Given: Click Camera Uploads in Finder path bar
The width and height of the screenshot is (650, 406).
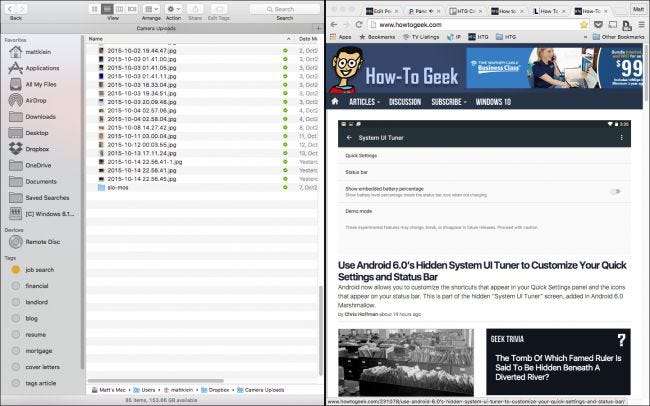Looking at the screenshot, I should [260, 390].
